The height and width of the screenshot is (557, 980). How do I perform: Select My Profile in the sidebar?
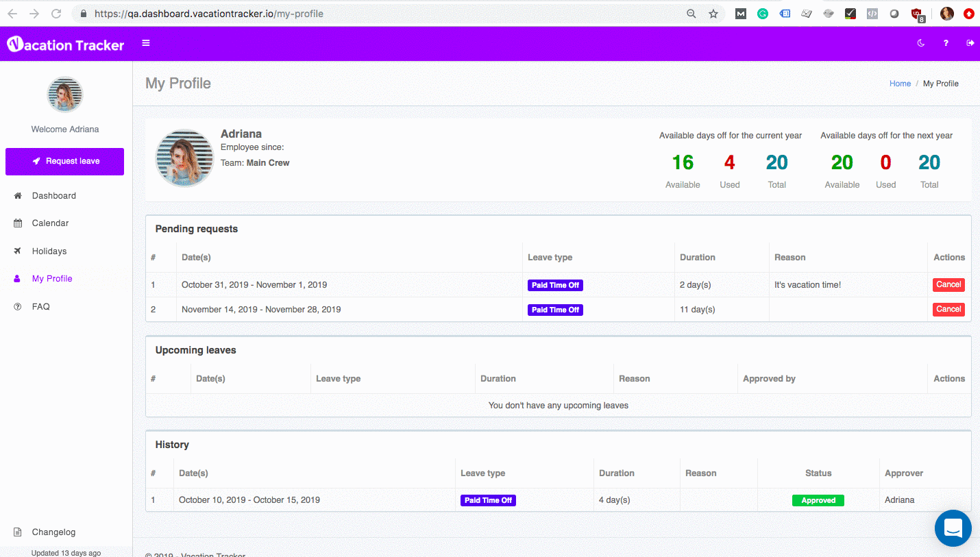pos(52,279)
